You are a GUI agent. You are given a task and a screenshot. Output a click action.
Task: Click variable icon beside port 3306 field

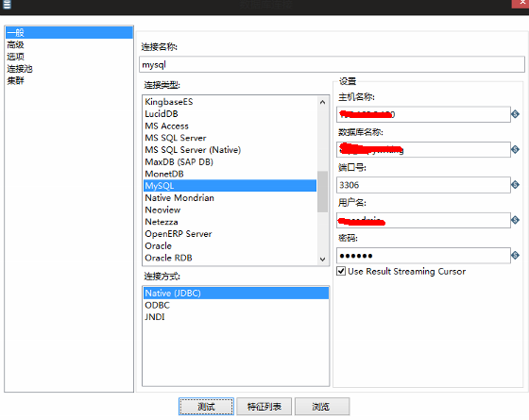[515, 185]
